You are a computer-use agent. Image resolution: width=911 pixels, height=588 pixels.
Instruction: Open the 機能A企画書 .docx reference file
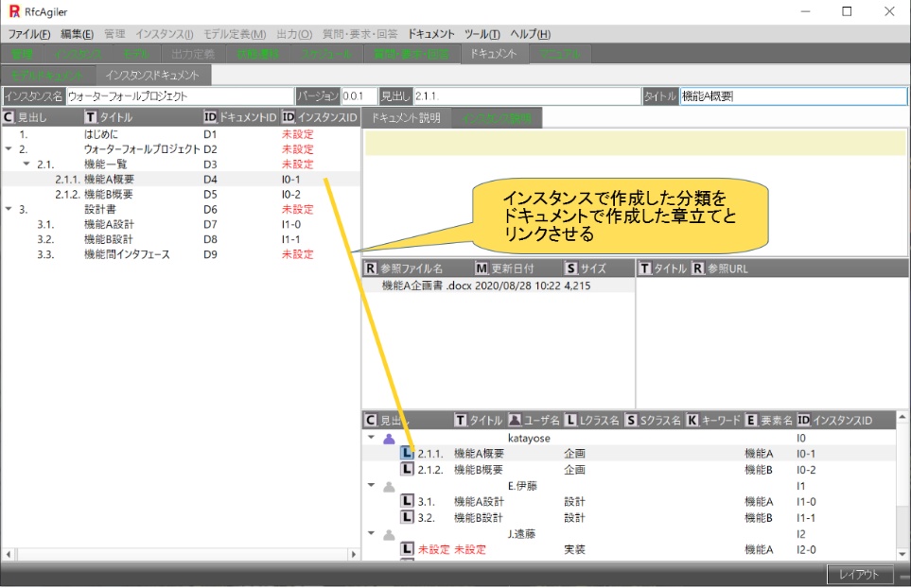tap(426, 285)
